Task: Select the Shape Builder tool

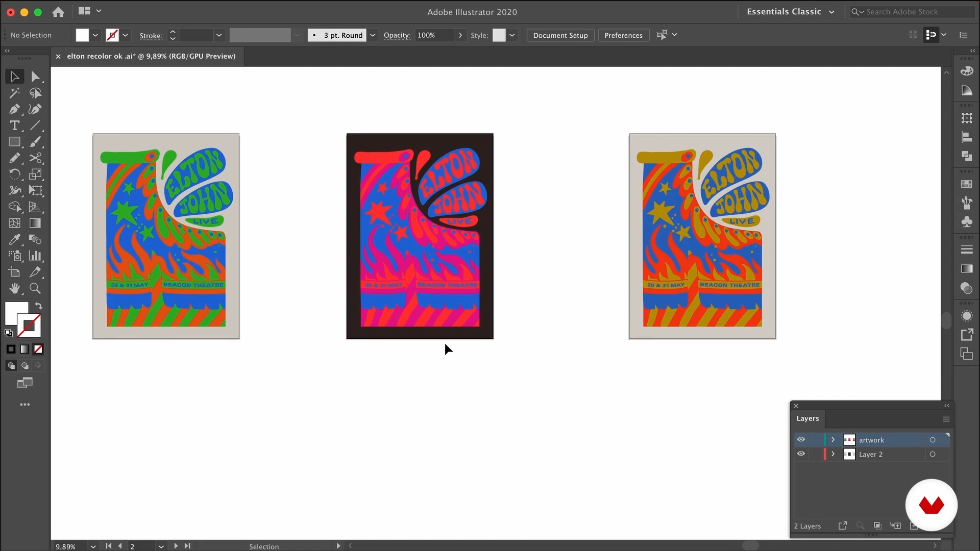Action: point(14,207)
